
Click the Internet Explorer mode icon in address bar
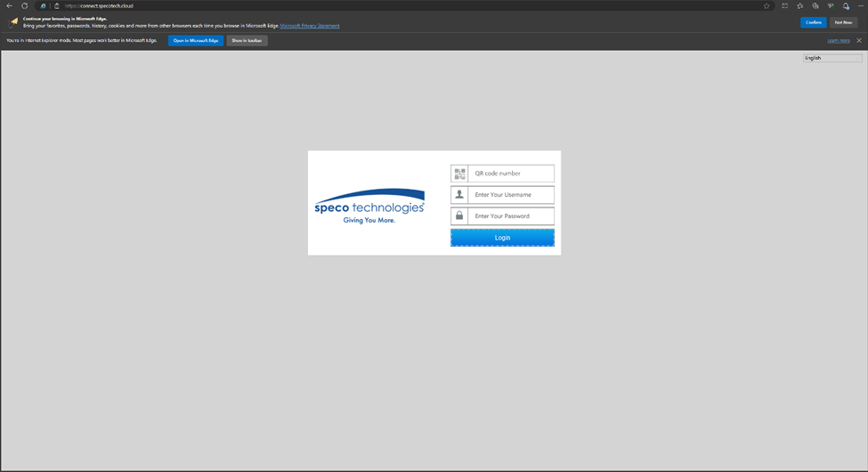point(43,5)
